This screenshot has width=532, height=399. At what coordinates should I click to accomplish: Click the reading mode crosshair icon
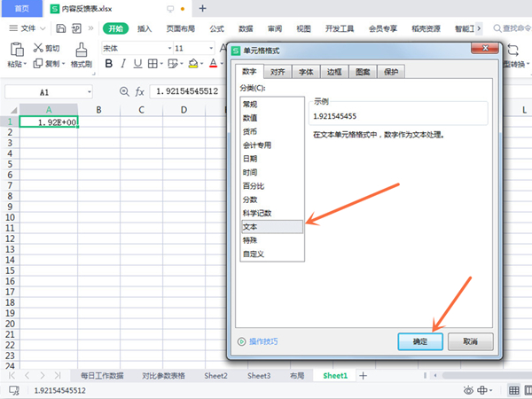pyautogui.click(x=482, y=390)
